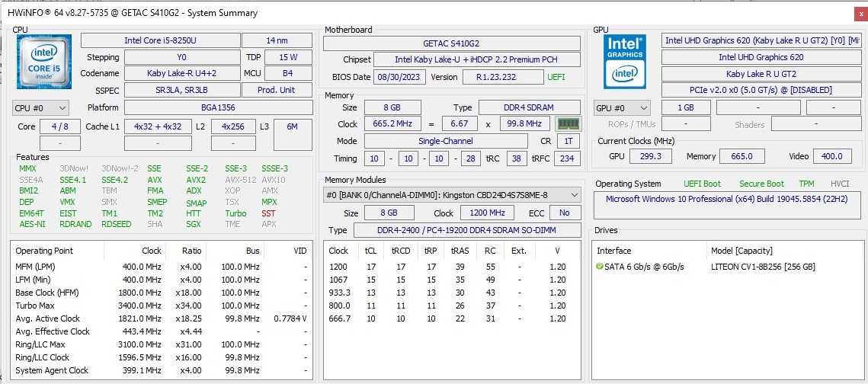Click the Intel Core i5-8250U name field

point(161,40)
